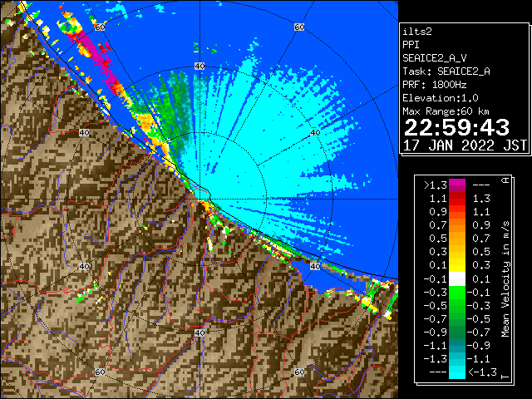
Task: Click the 'Mean Velocity in m/s' legend title
Action: [x=505, y=279]
